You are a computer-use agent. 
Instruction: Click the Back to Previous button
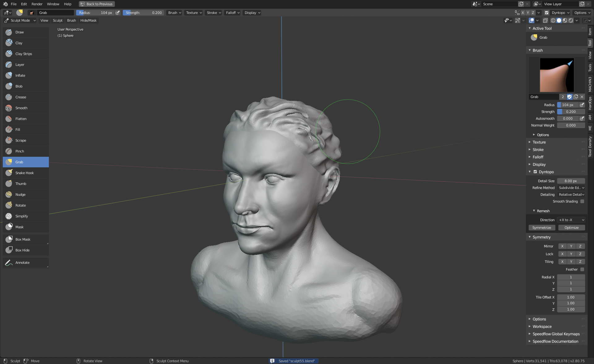[97, 4]
